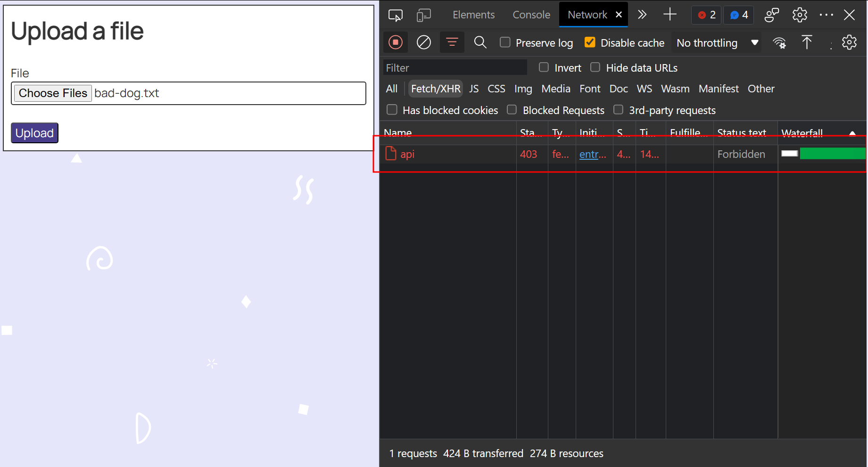The width and height of the screenshot is (868, 467).
Task: Click the inspect element picker icon
Action: [x=395, y=15]
